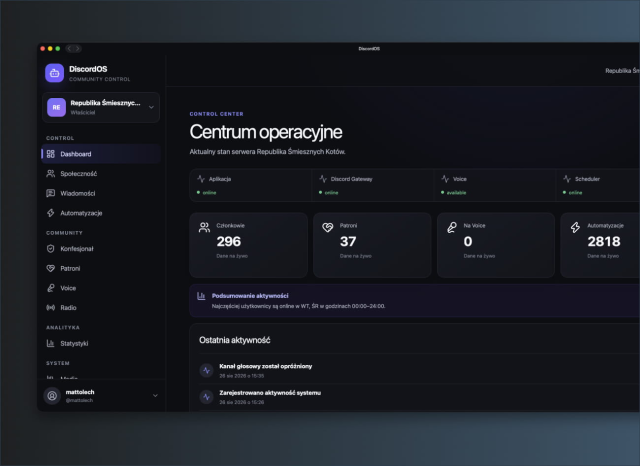Click the RE server avatar badge
Screen dimensions: 640x466
click(56, 107)
